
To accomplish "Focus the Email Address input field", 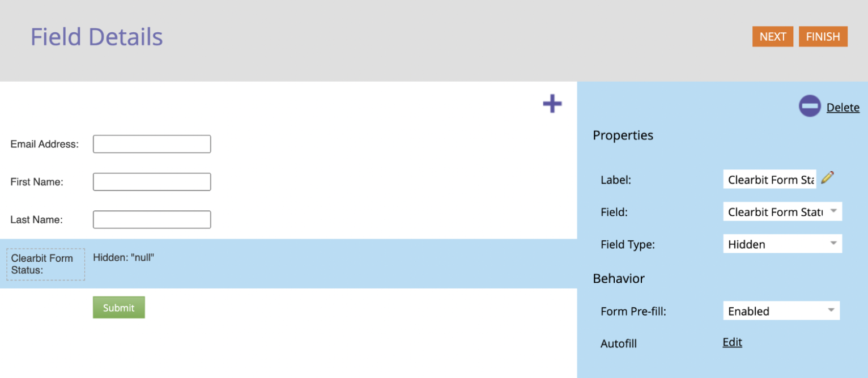I will point(152,144).
